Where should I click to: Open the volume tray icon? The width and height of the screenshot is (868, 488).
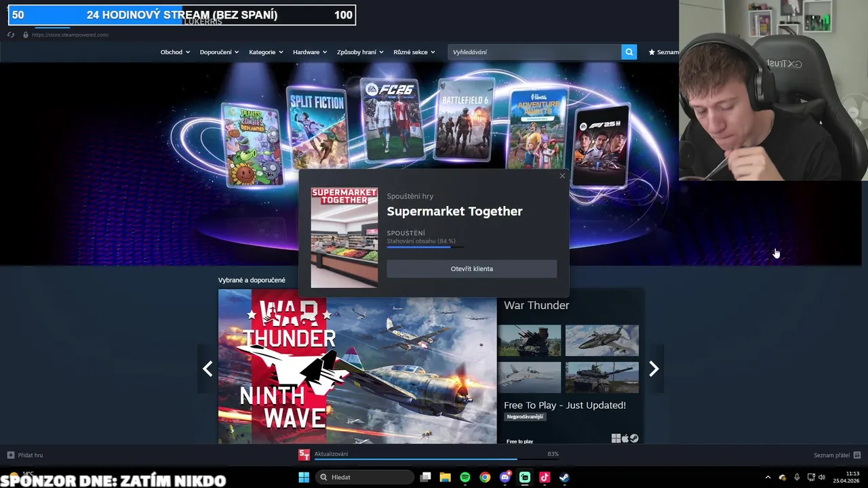coord(822,477)
